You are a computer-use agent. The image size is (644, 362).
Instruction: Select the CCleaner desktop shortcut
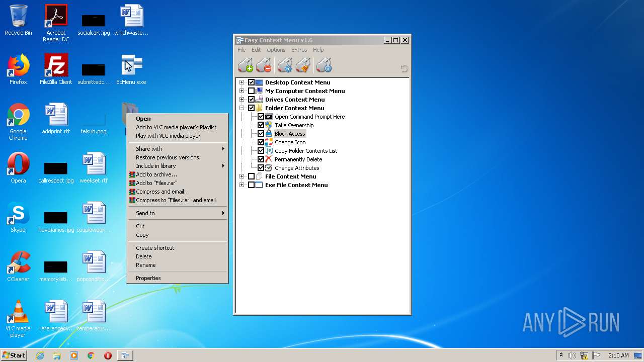(18, 266)
